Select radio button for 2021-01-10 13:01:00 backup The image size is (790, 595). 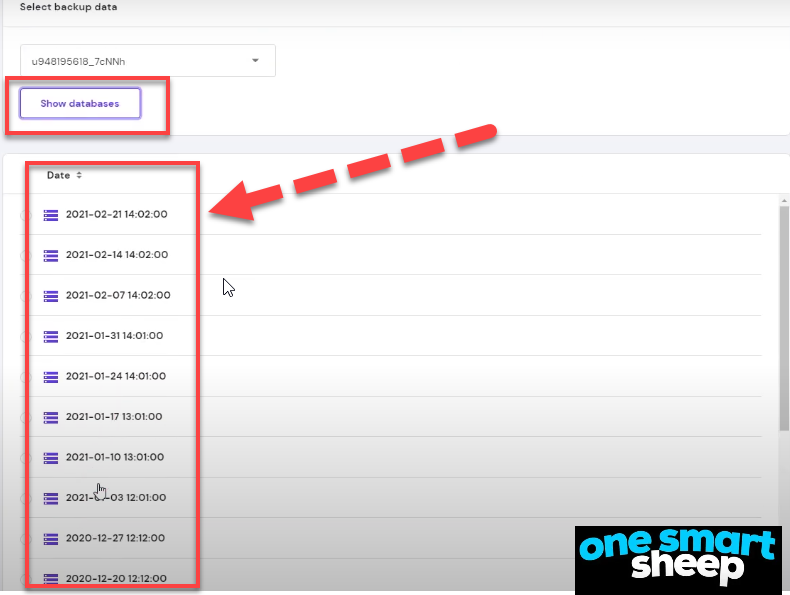25,458
